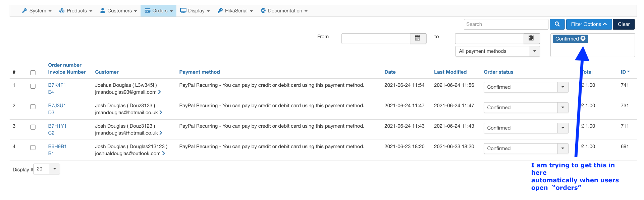Viewport: 644px width, 200px height.
Task: Click into the Search text field
Action: 506,24
